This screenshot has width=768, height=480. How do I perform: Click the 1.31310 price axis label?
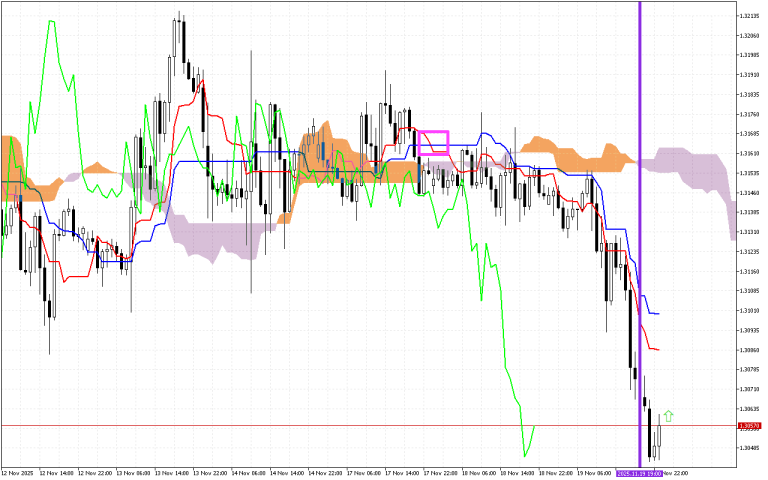[749, 232]
